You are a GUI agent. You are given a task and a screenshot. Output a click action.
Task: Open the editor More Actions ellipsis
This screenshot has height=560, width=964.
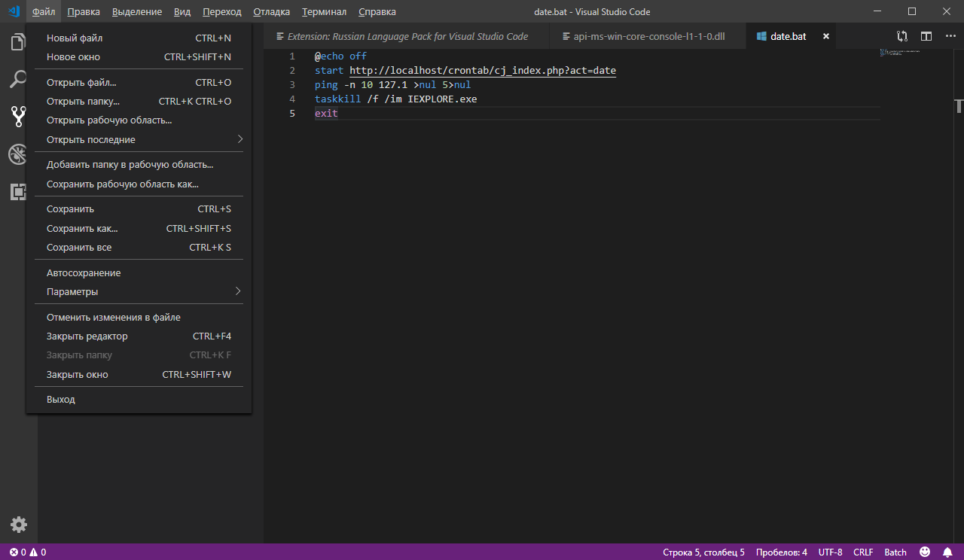(x=950, y=36)
